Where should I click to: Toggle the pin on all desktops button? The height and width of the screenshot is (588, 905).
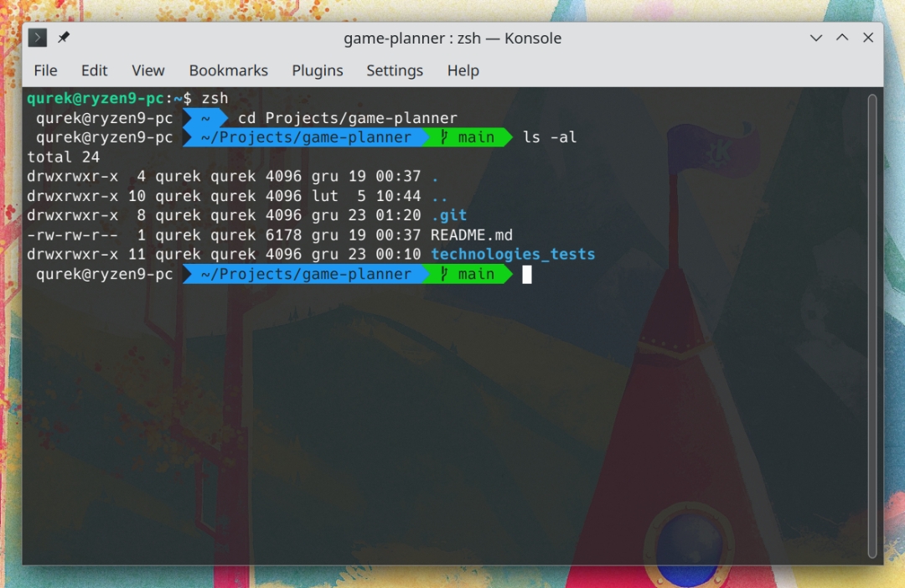pyautogui.click(x=64, y=38)
